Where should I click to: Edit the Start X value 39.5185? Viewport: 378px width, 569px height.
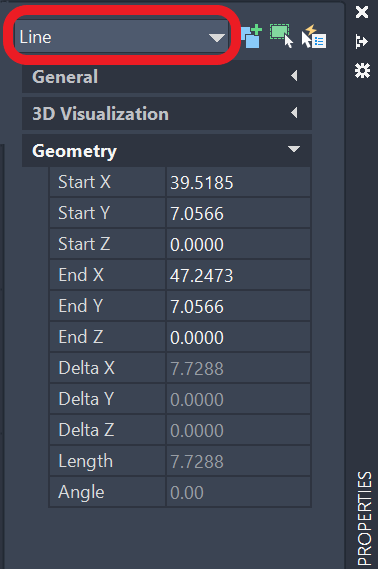[x=238, y=182]
